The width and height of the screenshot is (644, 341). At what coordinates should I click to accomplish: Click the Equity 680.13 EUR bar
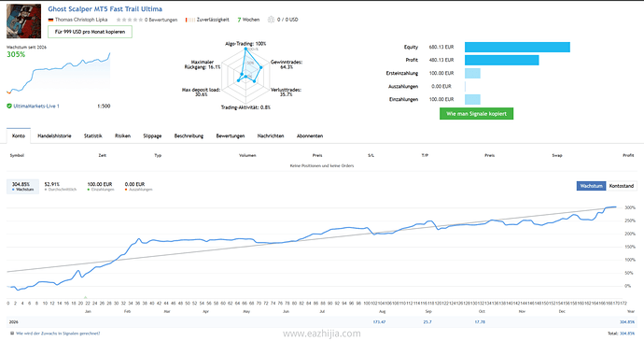point(517,47)
